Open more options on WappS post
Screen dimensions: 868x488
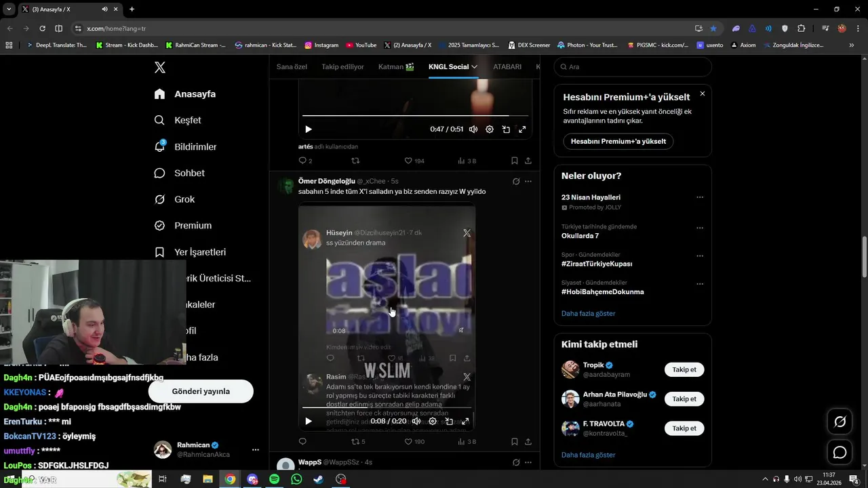pyautogui.click(x=528, y=462)
